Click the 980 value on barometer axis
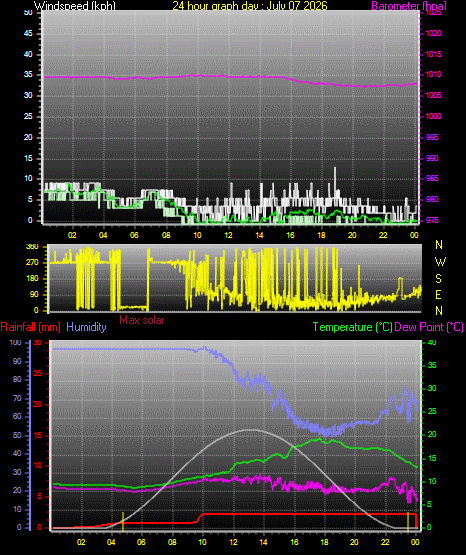Viewport: 466px width, 555px height. (432, 199)
